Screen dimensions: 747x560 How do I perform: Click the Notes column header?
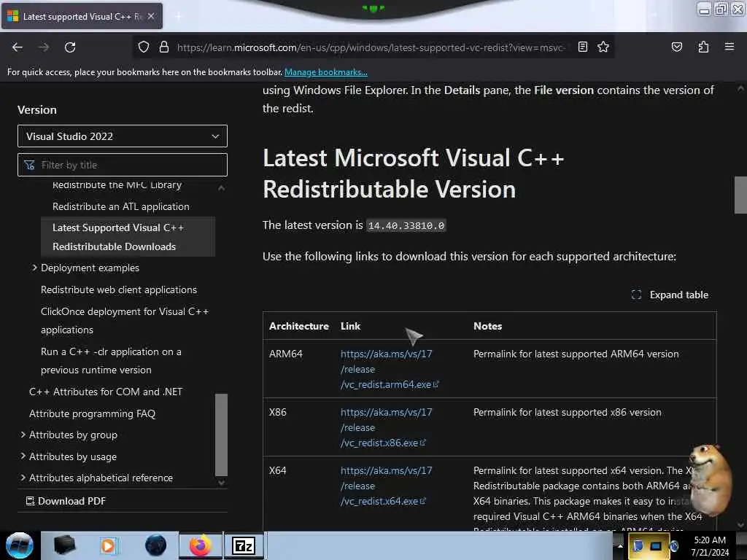(x=487, y=326)
